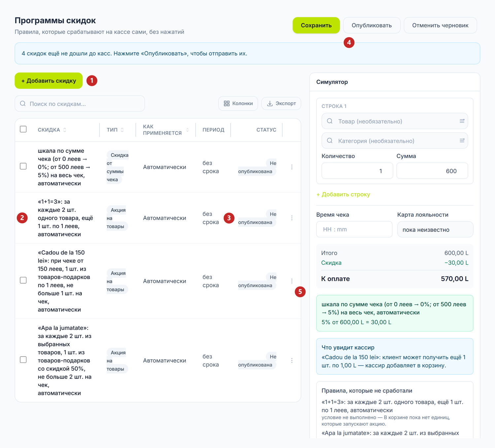Click «Автоматически» in the «Cadou de la 150 lei» row
Image resolution: width=495 pixels, height=448 pixels.
pyautogui.click(x=164, y=281)
